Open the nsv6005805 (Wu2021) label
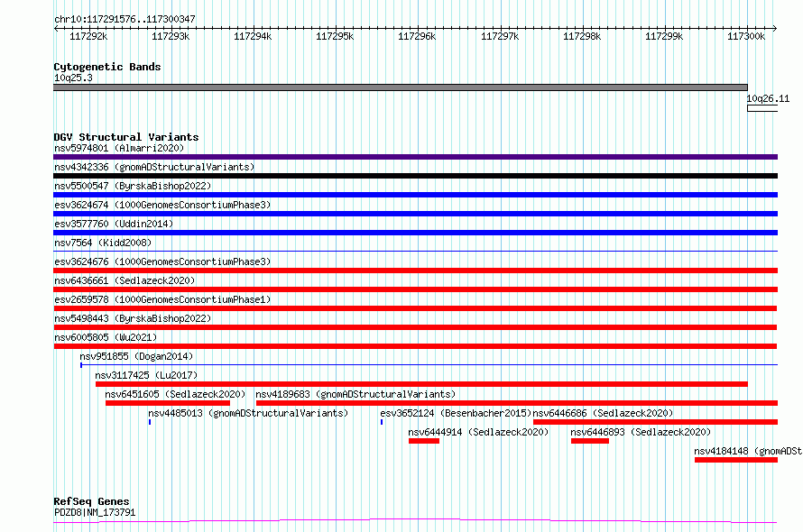Screen dimensions: 803x532 point(106,337)
